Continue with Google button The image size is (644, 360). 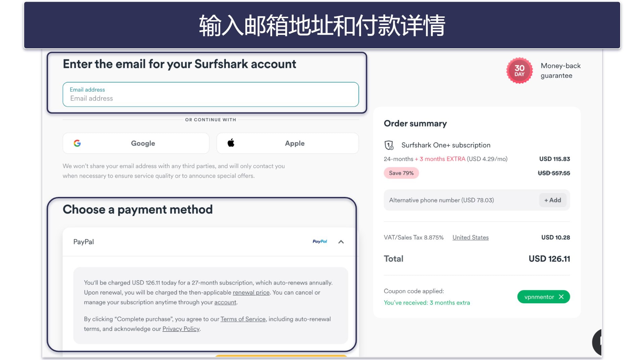point(136,143)
